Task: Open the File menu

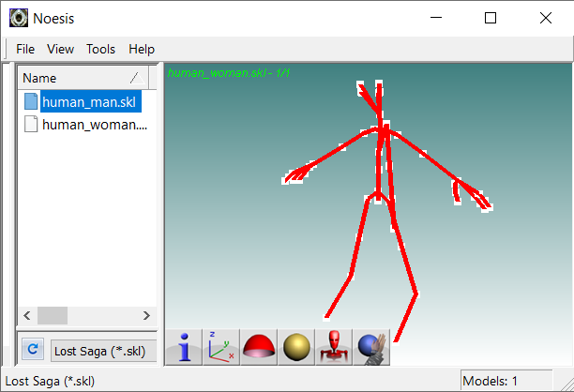Action: tap(25, 49)
